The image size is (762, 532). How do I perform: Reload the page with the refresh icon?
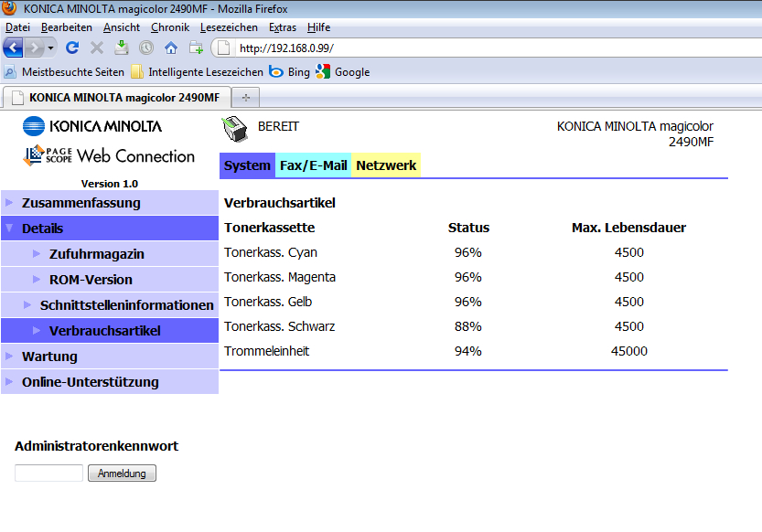click(x=72, y=48)
